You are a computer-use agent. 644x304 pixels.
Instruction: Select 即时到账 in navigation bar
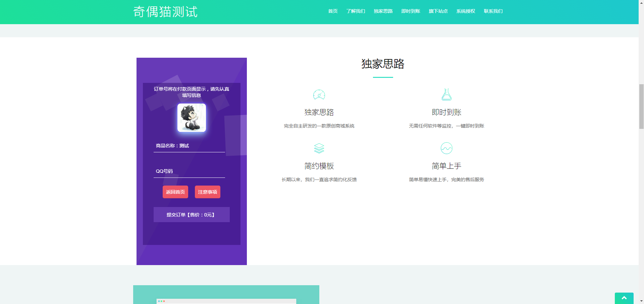pos(411,11)
